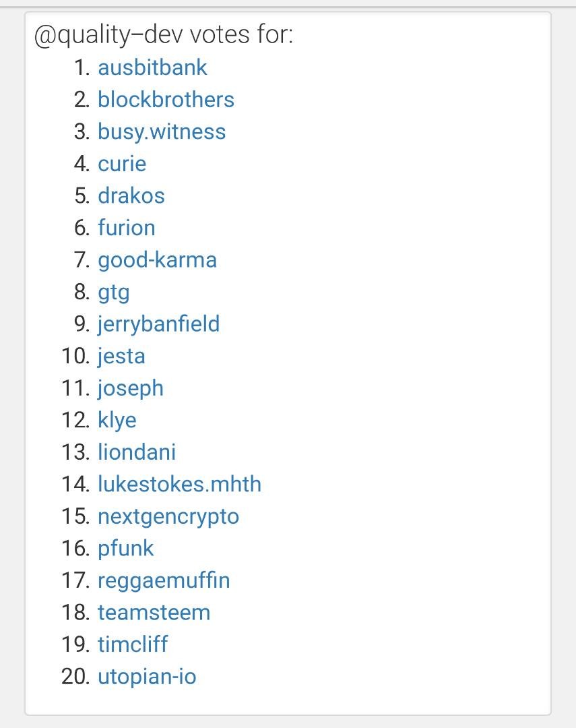Open the jesta link
The height and width of the screenshot is (728, 576).
[x=122, y=357]
